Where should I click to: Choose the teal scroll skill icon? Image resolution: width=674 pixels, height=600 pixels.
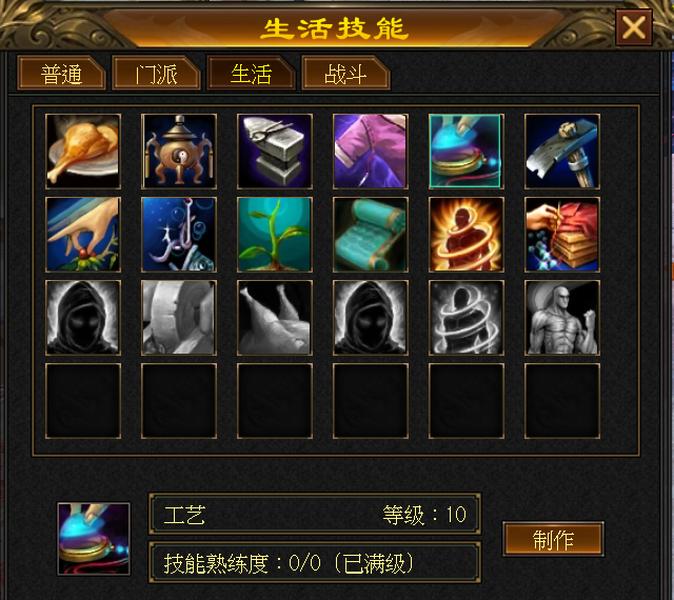[x=371, y=235]
